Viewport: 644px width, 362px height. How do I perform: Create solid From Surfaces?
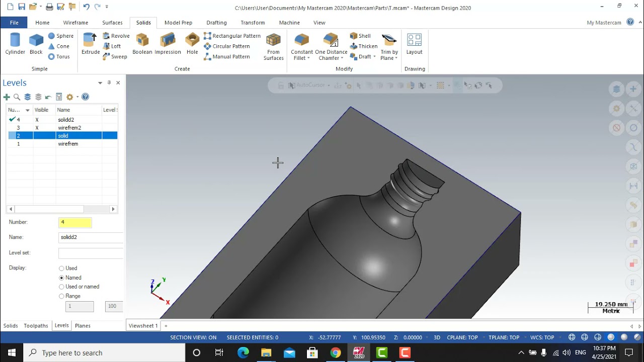point(273,47)
